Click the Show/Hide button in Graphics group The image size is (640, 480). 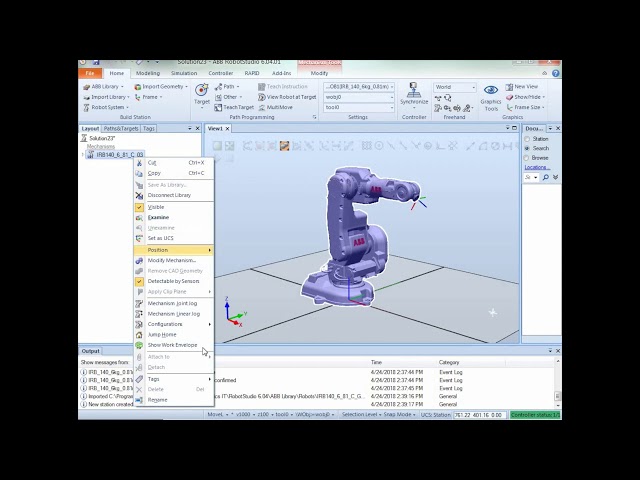point(526,97)
